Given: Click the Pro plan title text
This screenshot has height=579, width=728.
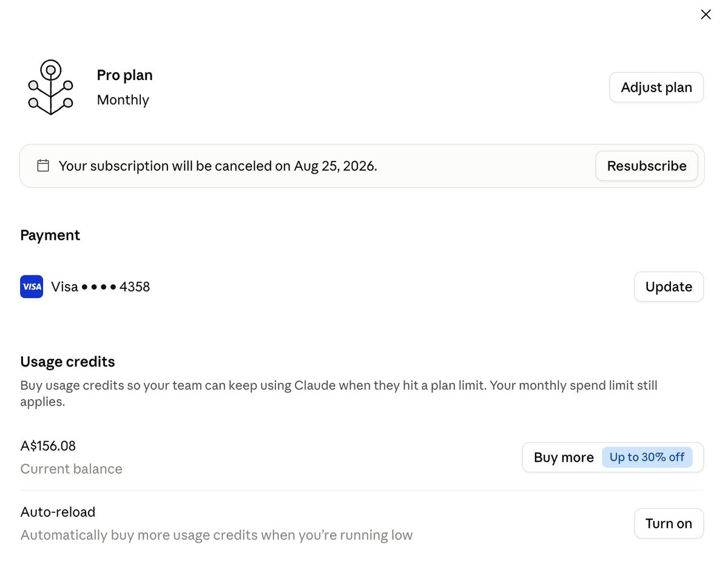Looking at the screenshot, I should (x=125, y=75).
